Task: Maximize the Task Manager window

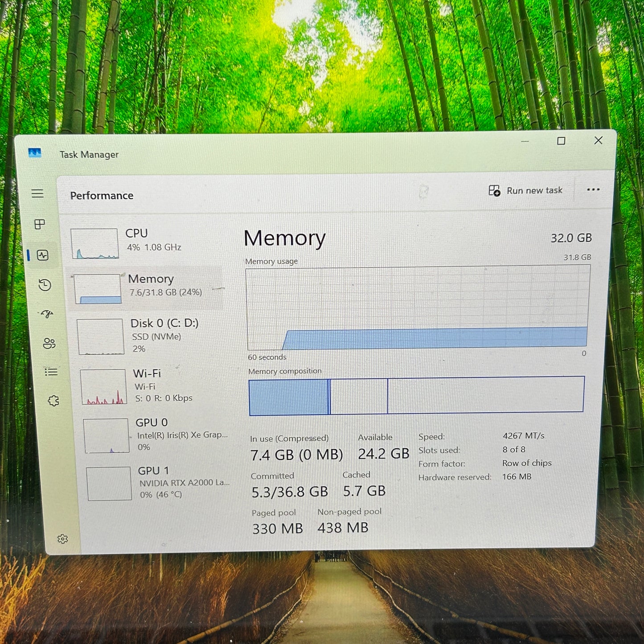Action: [x=561, y=141]
